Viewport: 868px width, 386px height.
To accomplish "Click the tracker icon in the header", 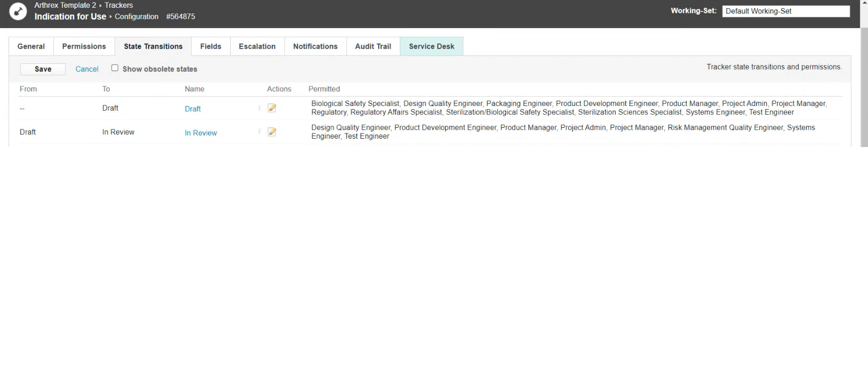I will [x=18, y=11].
